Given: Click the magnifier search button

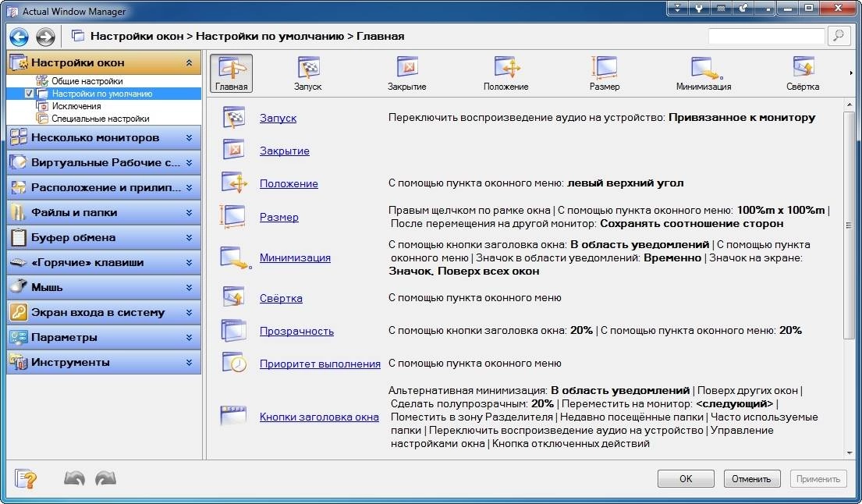Looking at the screenshot, I should coord(839,36).
